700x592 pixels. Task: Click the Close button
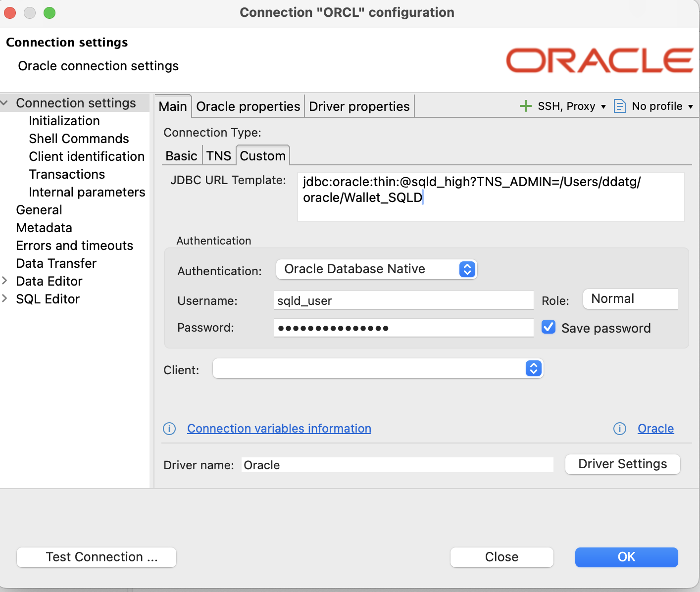pyautogui.click(x=502, y=557)
